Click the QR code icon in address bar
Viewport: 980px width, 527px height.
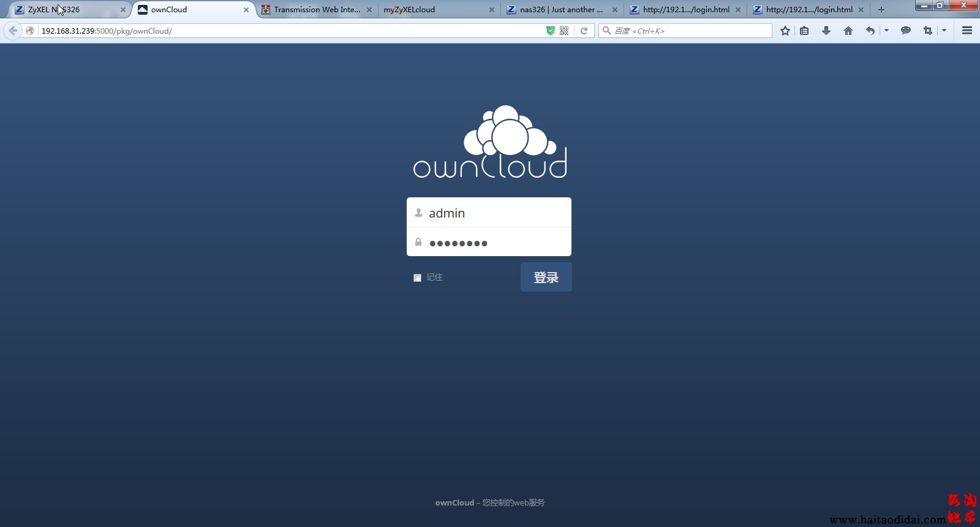564,31
